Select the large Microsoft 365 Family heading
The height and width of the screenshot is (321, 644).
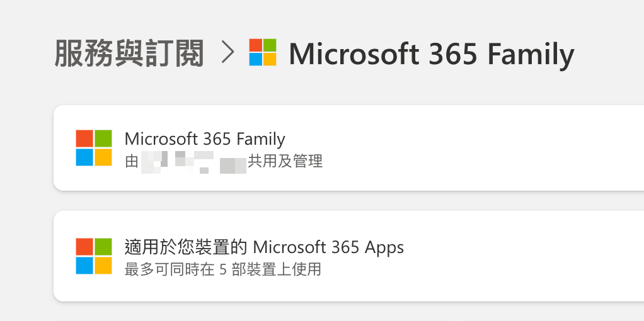(x=432, y=53)
